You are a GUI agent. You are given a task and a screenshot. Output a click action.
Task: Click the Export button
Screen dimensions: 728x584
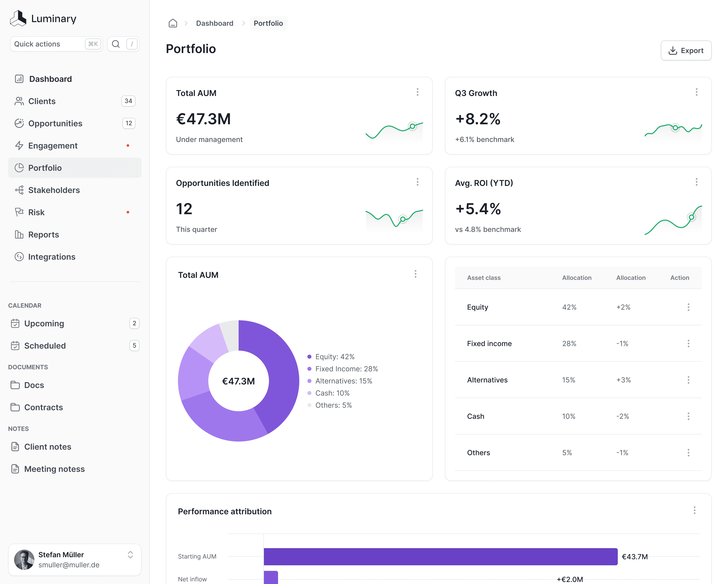[x=686, y=51]
